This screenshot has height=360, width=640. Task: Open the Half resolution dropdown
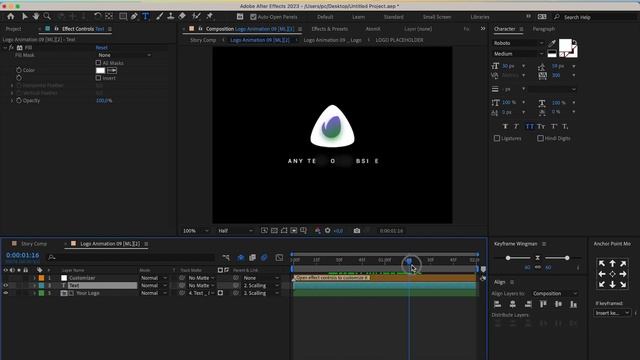235,231
